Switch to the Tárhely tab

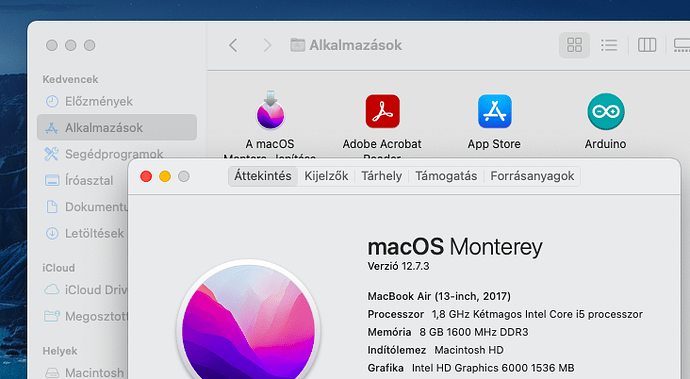(x=382, y=176)
